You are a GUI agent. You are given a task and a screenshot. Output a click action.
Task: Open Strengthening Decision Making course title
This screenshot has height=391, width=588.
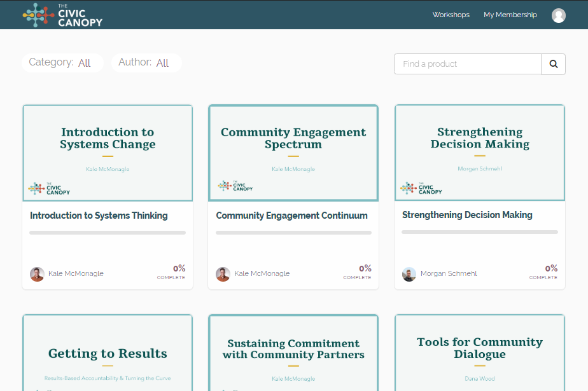coord(467,215)
